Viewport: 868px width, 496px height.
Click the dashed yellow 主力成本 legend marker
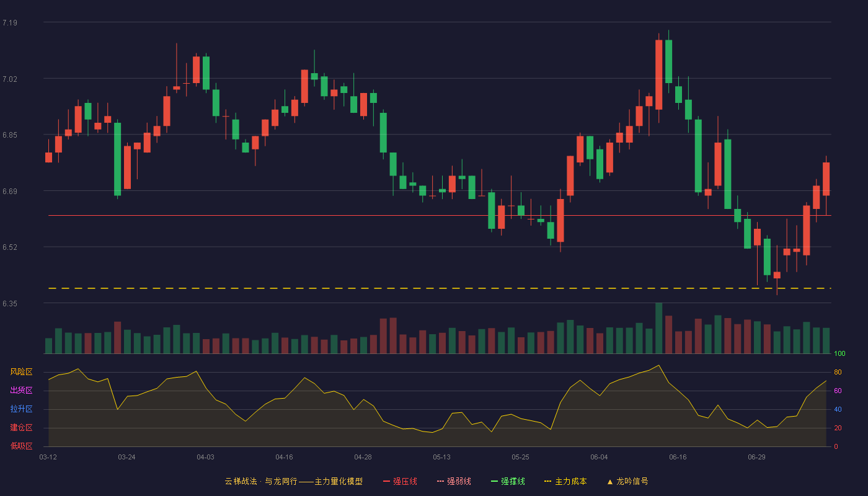pos(547,481)
